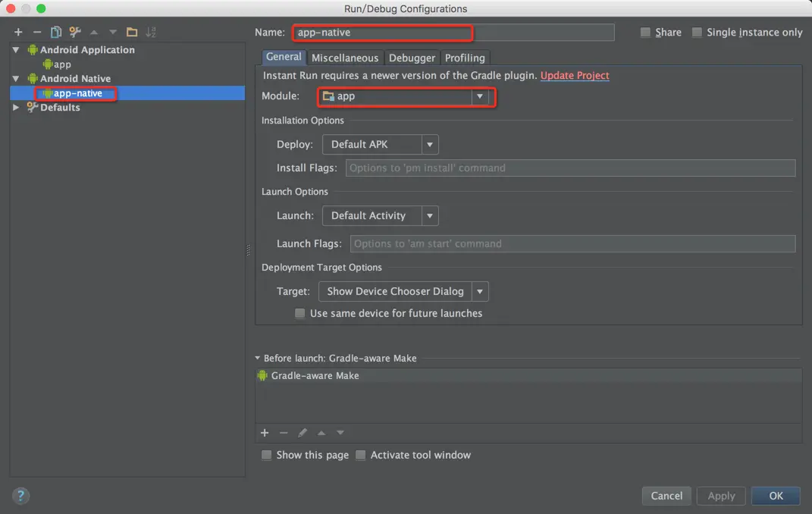Confirm with the OK button
812x514 pixels.
(776, 496)
